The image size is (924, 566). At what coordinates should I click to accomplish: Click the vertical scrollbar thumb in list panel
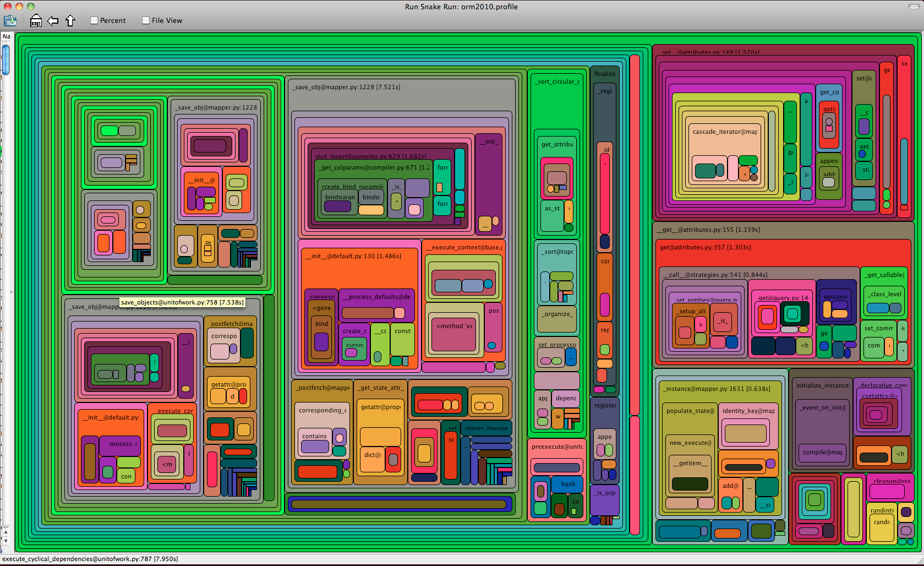click(x=6, y=59)
